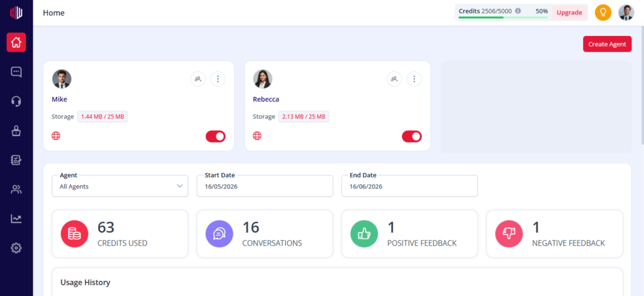Click the NEGATIVE FEEDBACK label
The height and width of the screenshot is (296, 644).
tap(569, 243)
